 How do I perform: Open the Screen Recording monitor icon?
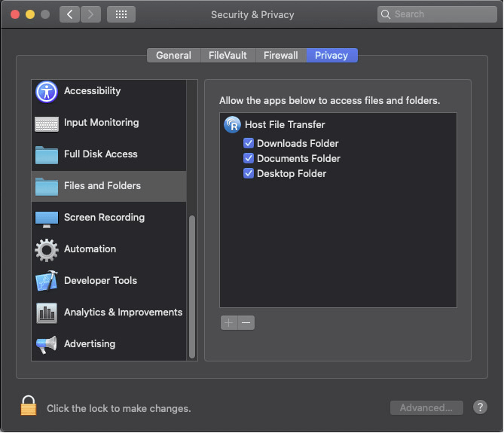tap(47, 218)
